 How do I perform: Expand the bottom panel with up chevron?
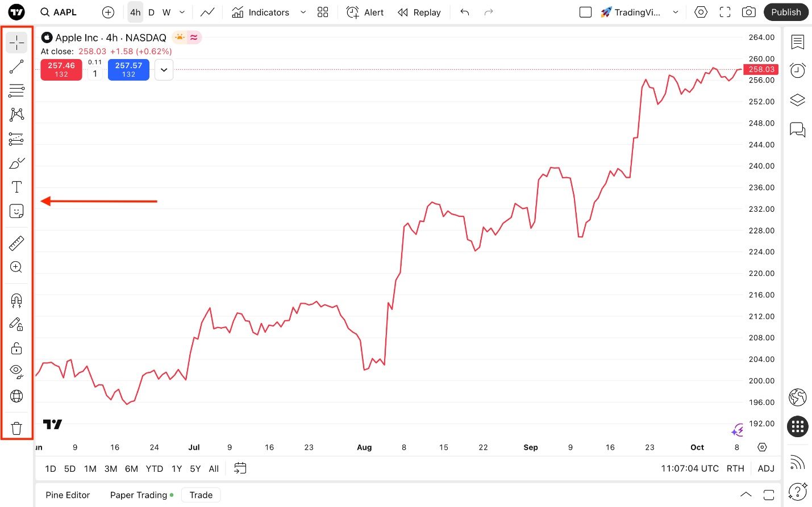pos(746,495)
